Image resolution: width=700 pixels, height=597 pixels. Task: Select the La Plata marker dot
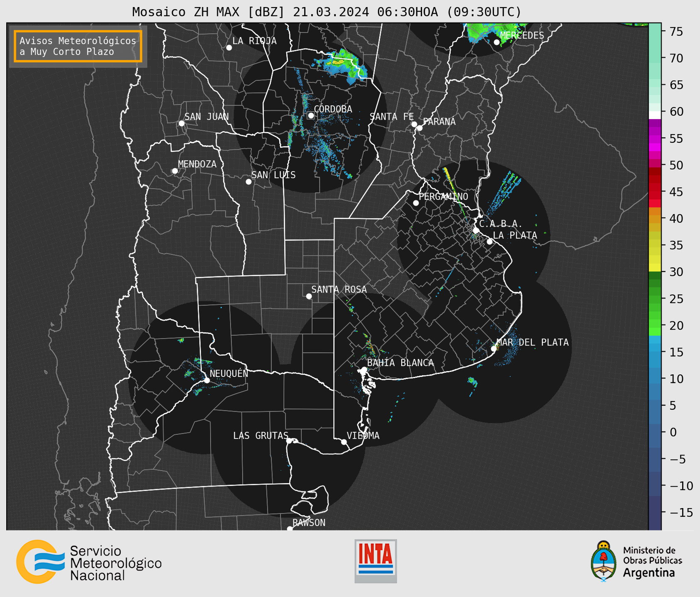490,242
